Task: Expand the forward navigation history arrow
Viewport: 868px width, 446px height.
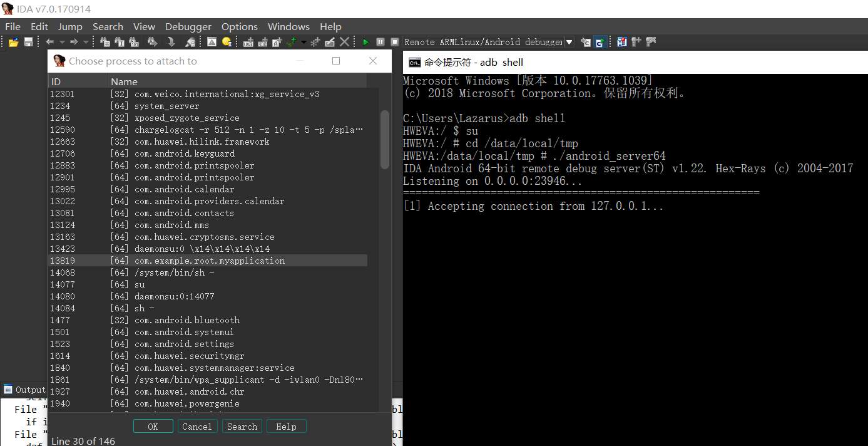Action: [85, 42]
